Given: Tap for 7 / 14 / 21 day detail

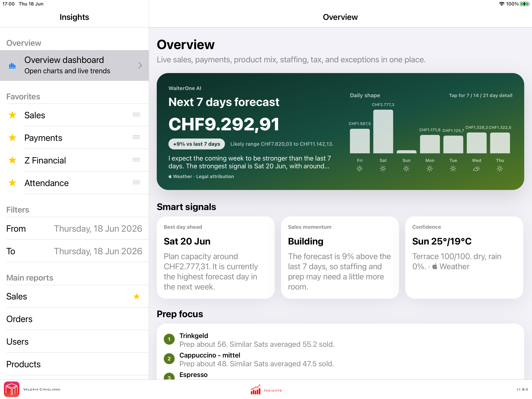Looking at the screenshot, I should click(481, 95).
